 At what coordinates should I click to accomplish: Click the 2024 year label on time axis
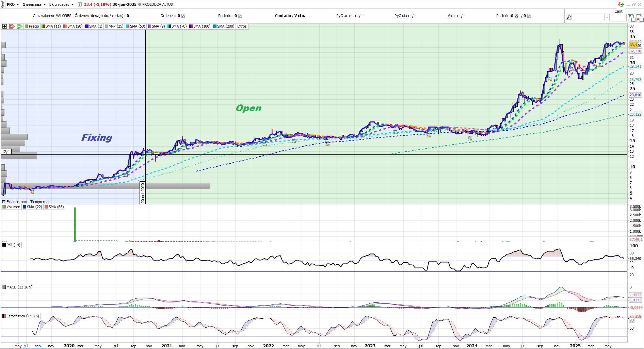472,346
